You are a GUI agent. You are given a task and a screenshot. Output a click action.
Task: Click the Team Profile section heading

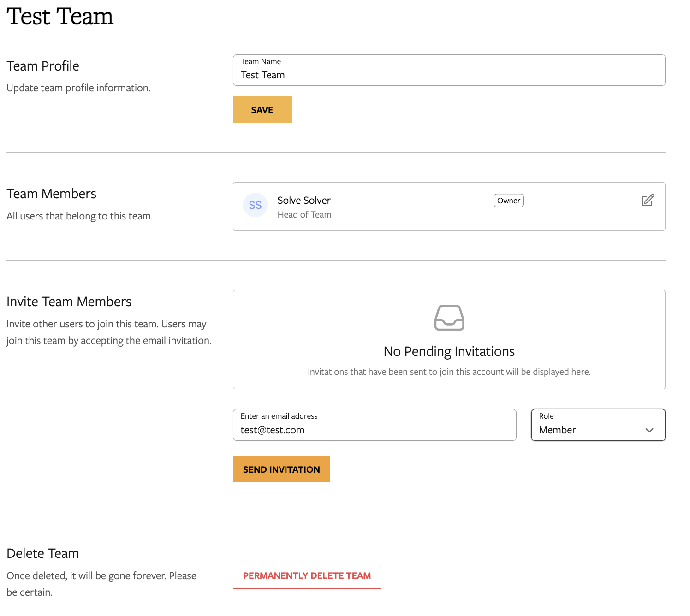[x=43, y=66]
